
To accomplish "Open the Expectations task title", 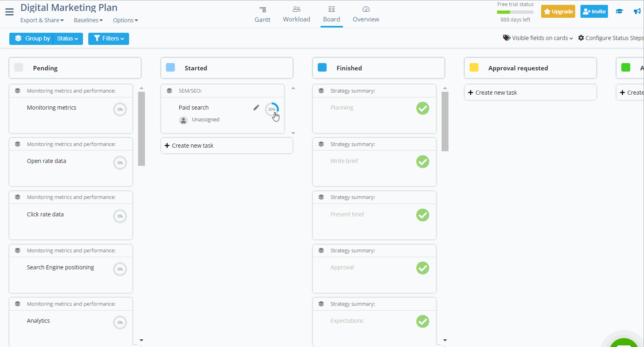I will click(x=347, y=321).
